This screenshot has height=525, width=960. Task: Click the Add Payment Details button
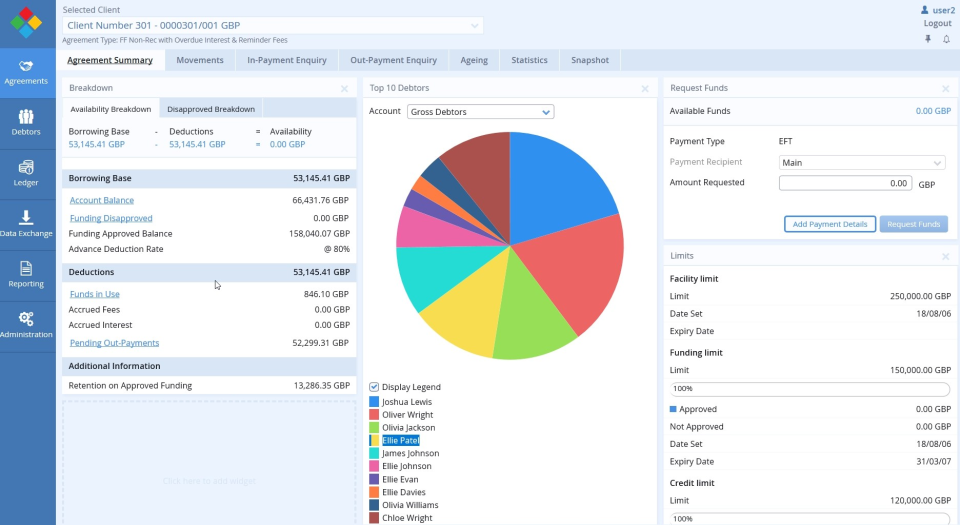pyautogui.click(x=829, y=224)
